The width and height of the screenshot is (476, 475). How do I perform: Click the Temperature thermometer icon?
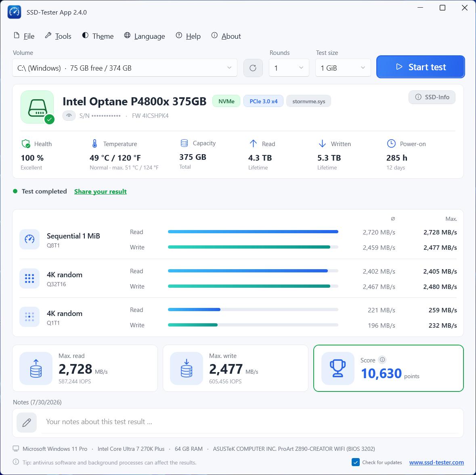pyautogui.click(x=95, y=144)
